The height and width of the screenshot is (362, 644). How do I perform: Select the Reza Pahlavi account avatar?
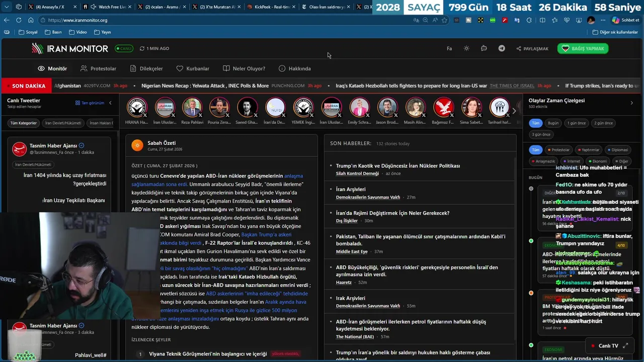192,108
